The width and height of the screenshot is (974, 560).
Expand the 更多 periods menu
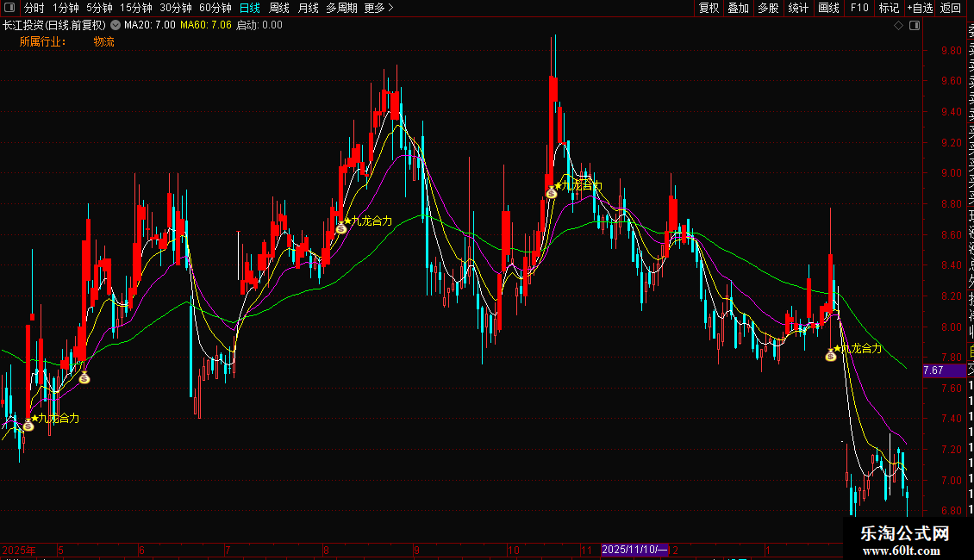point(378,8)
